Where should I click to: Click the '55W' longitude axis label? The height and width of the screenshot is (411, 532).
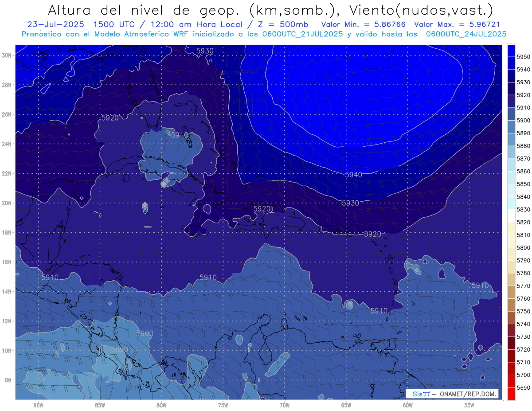(x=469, y=405)
